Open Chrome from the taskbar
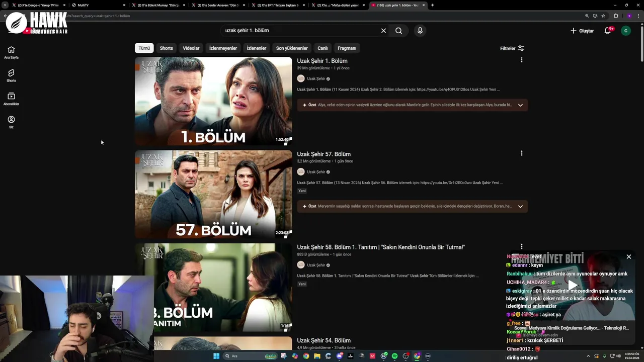644x362 pixels. pos(306,356)
